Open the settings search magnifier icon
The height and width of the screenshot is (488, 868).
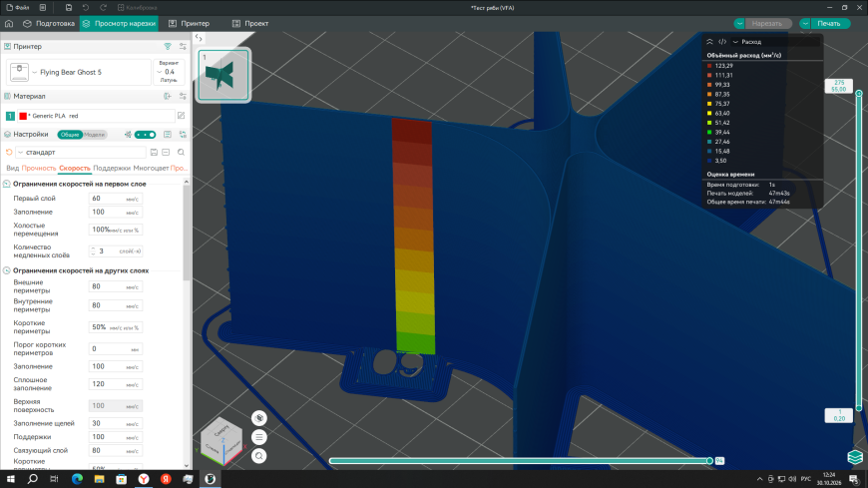[181, 153]
